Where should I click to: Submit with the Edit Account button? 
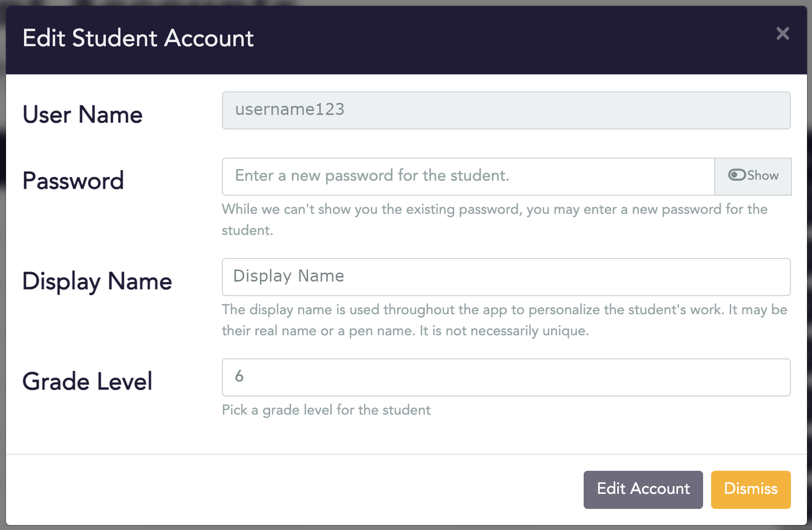pyautogui.click(x=643, y=489)
